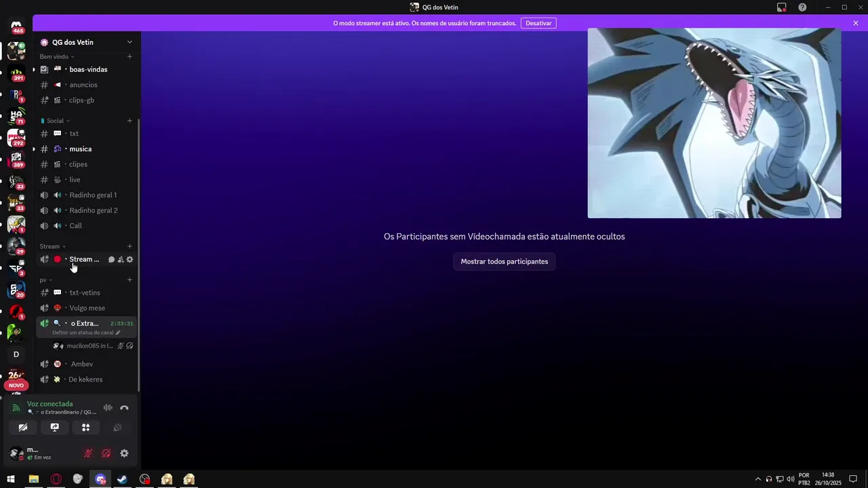Open txt-vetins channel
868x488 pixels.
pyautogui.click(x=87, y=293)
